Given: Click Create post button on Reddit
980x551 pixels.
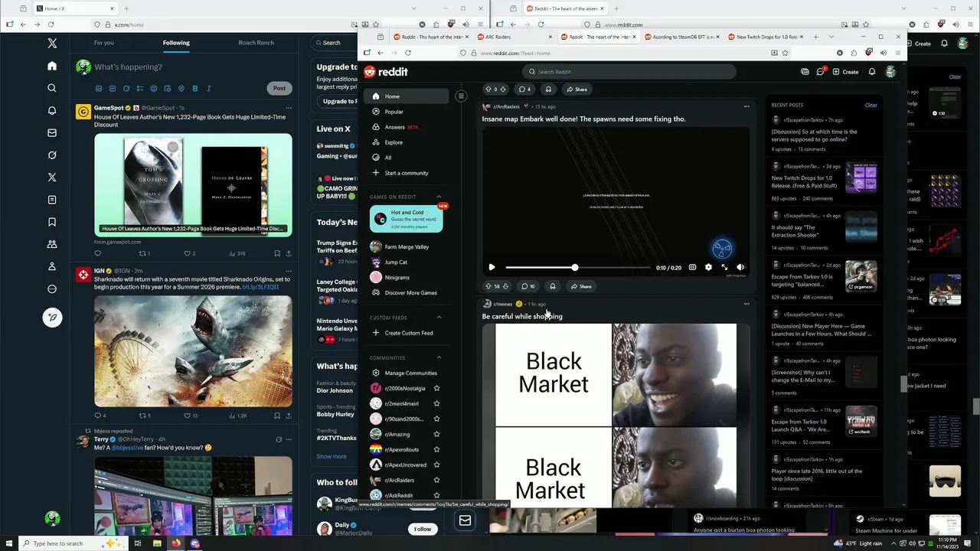Looking at the screenshot, I should [x=846, y=72].
